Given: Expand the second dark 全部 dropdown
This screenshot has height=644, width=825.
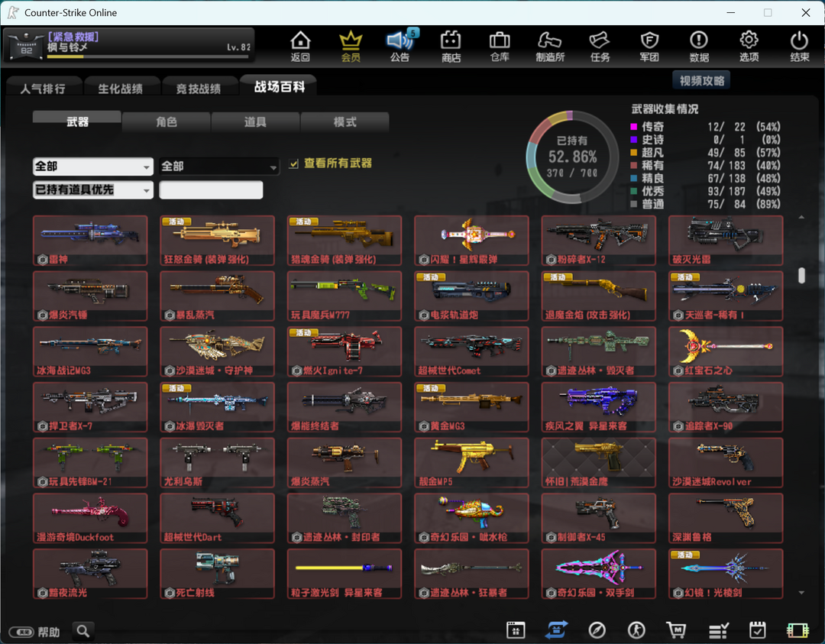Looking at the screenshot, I should tap(219, 167).
